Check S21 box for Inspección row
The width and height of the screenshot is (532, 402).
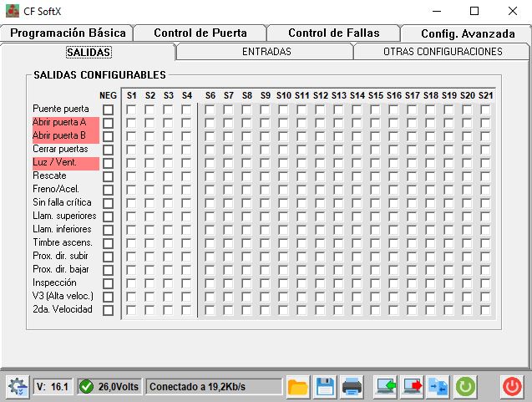[x=486, y=283]
